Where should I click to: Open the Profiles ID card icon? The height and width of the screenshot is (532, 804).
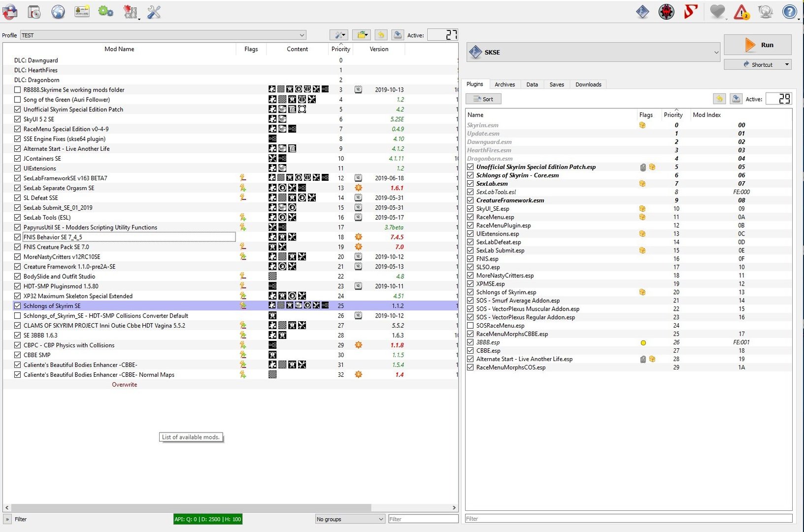(x=82, y=12)
